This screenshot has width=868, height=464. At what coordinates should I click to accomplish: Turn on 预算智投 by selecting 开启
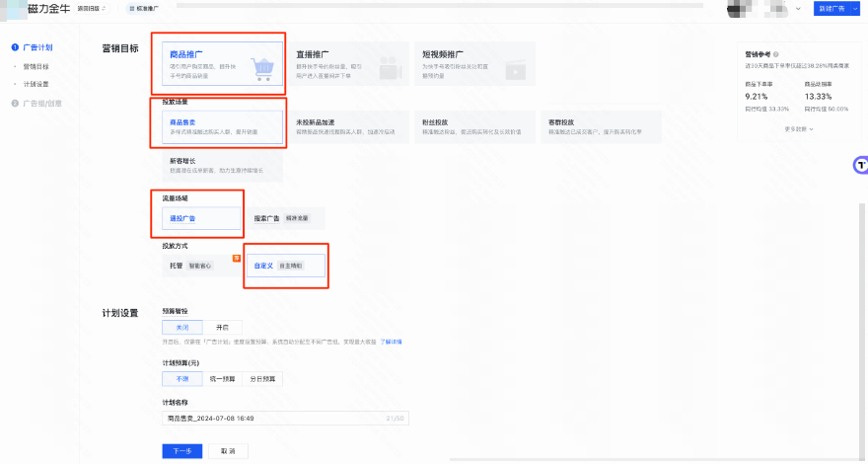click(222, 327)
